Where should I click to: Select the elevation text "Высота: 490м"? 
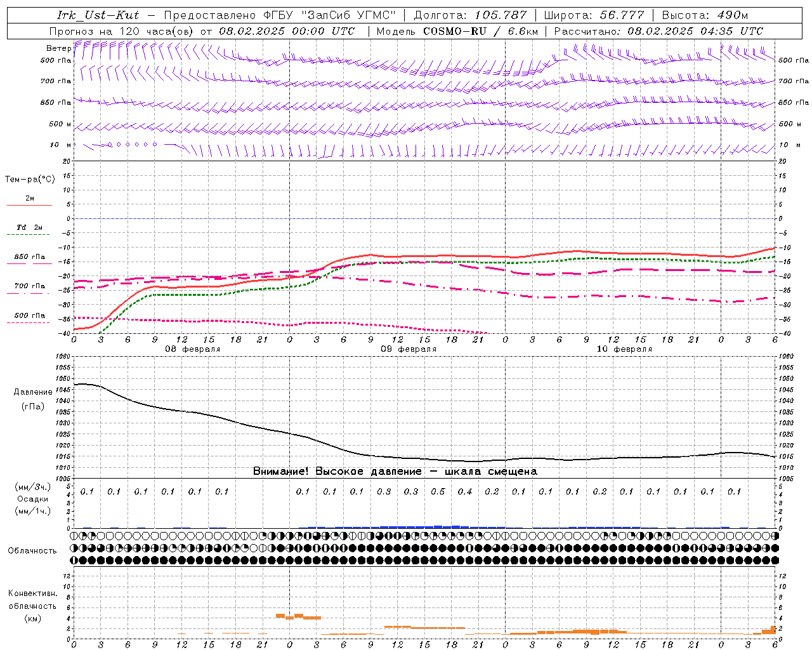point(705,15)
